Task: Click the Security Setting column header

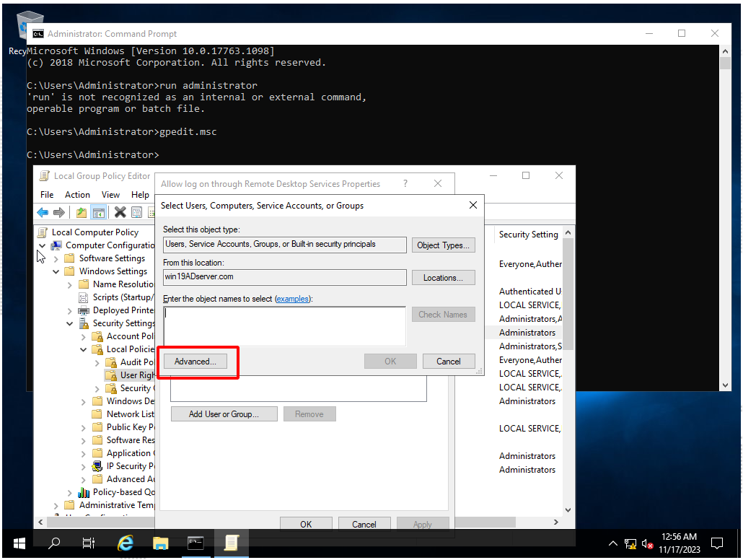Action: pyautogui.click(x=528, y=235)
